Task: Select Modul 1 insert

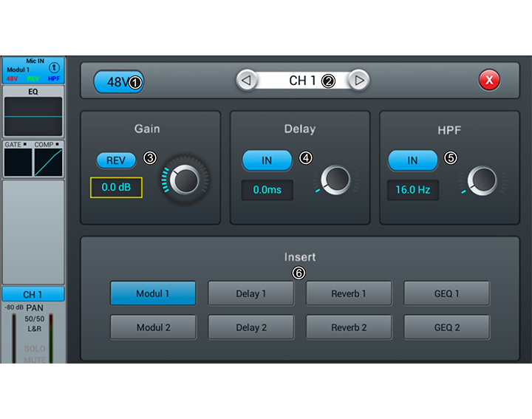Action: (x=153, y=293)
